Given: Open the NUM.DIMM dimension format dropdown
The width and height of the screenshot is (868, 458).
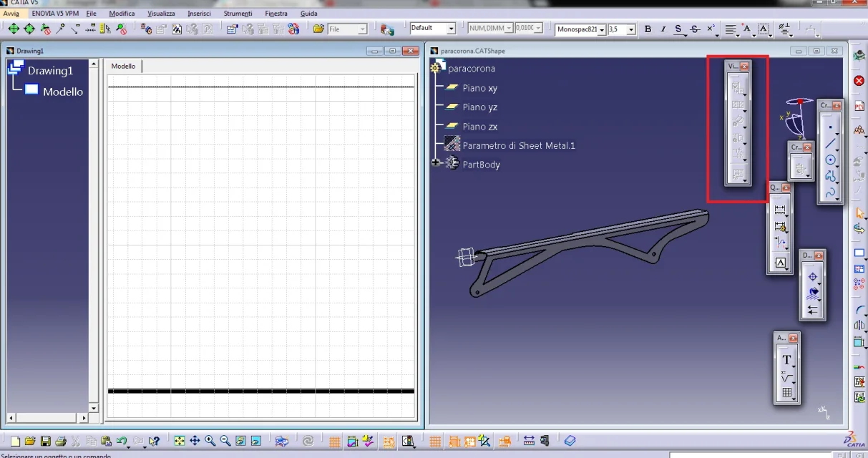Looking at the screenshot, I should 509,29.
